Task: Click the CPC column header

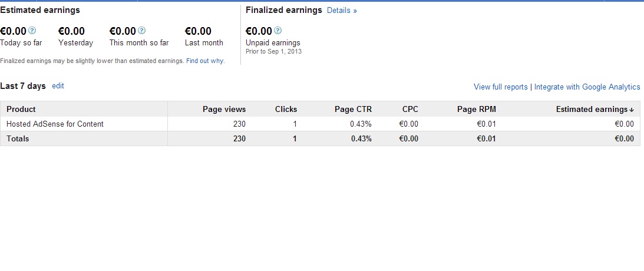Action: (x=410, y=109)
